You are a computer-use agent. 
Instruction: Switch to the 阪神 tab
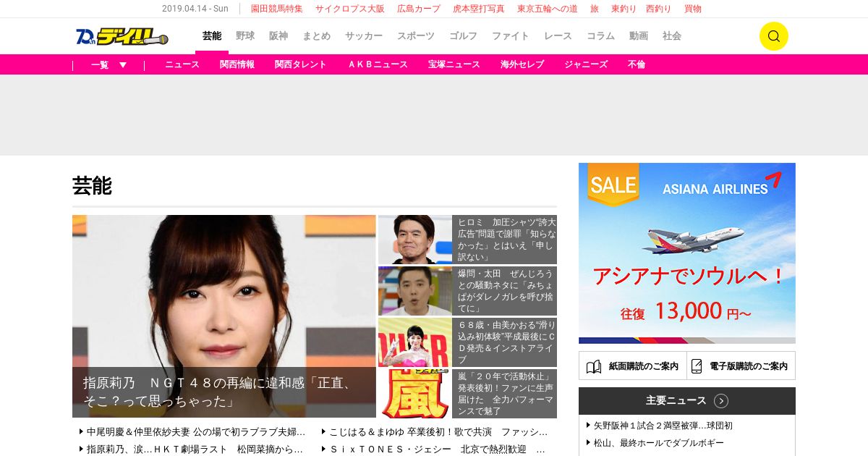coord(278,36)
